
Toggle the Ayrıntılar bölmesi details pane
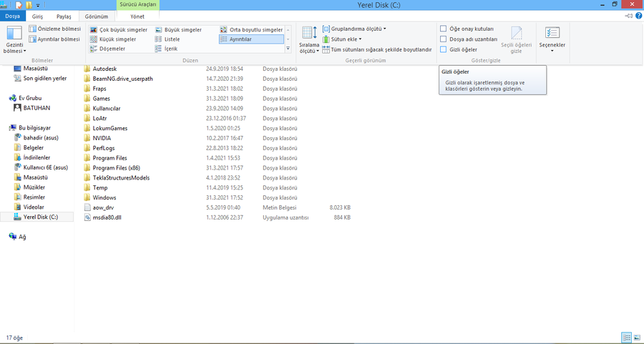click(54, 39)
